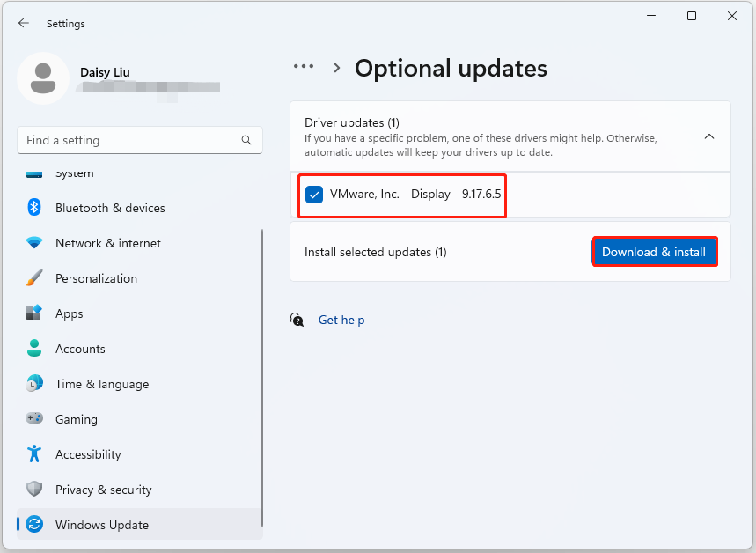Click the Accounts person icon
This screenshot has width=756, height=553.
point(33,348)
